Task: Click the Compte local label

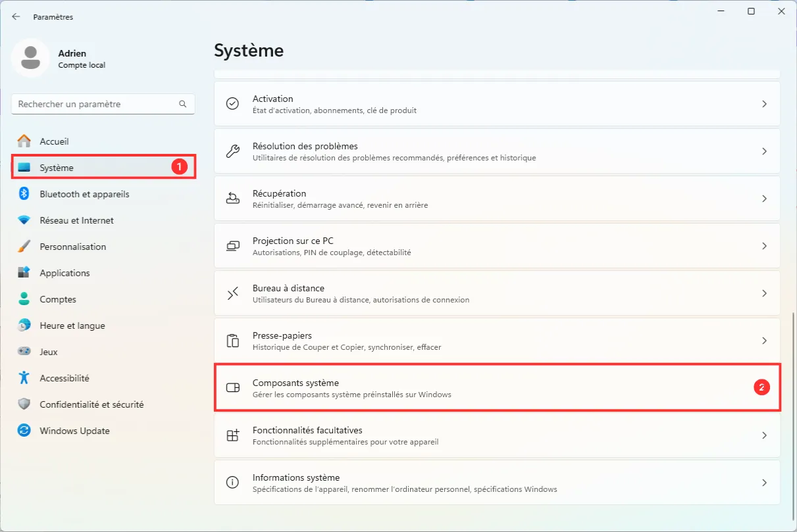Action: coord(82,65)
